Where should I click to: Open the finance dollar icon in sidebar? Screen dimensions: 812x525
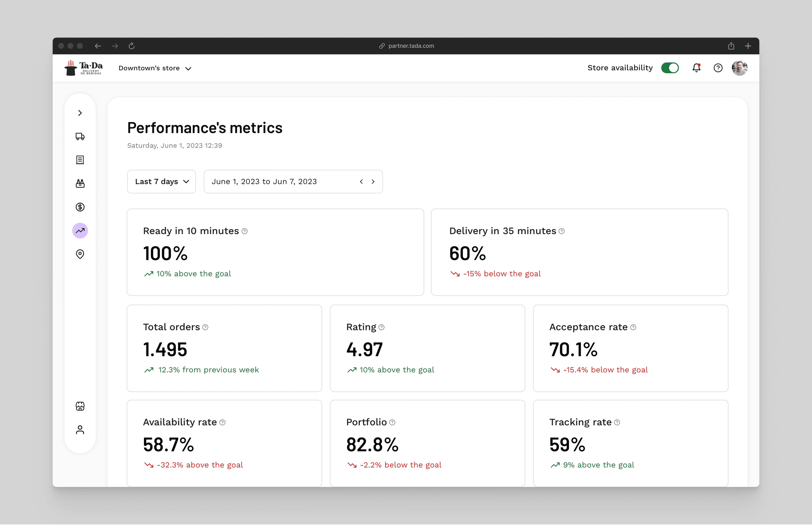tap(80, 207)
